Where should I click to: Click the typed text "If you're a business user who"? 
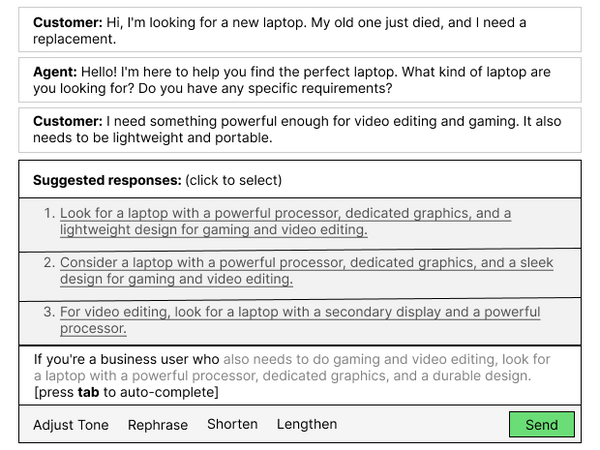[126, 358]
